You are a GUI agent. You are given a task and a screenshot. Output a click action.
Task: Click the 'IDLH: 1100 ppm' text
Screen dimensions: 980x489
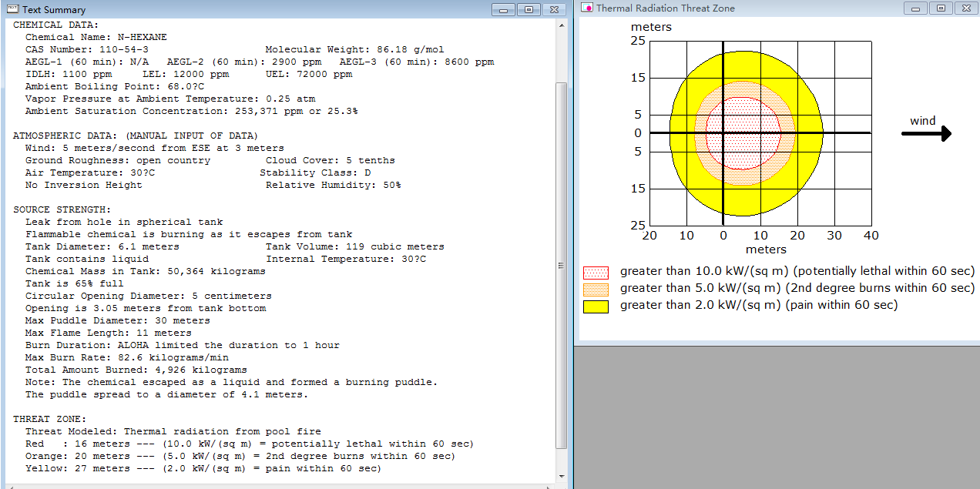tap(69, 74)
